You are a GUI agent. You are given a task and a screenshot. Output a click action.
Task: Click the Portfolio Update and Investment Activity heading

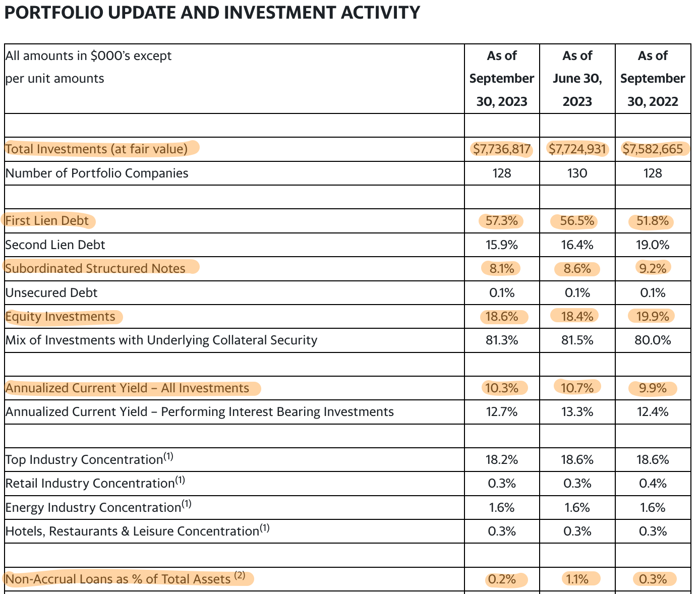click(x=212, y=13)
